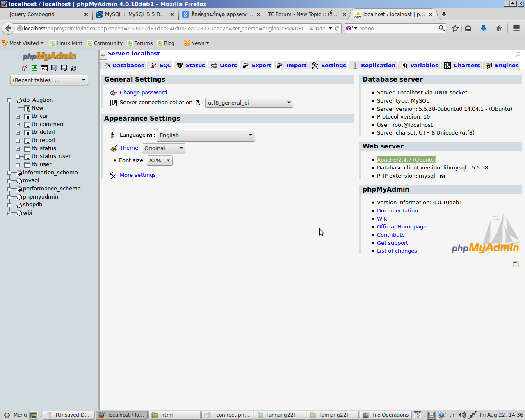Click the New table icon under db_Augtion
This screenshot has width=525, height=420.
pyautogui.click(x=27, y=108)
